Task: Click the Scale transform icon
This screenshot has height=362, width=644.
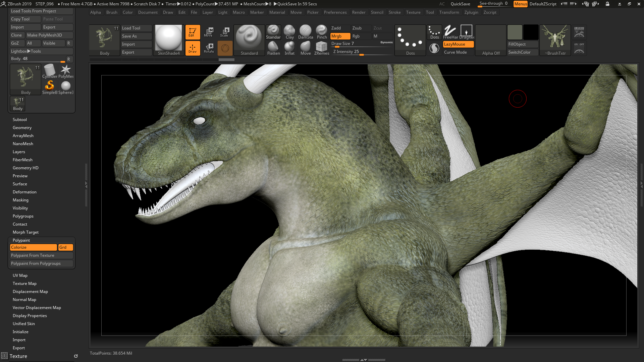Action: 224,32
